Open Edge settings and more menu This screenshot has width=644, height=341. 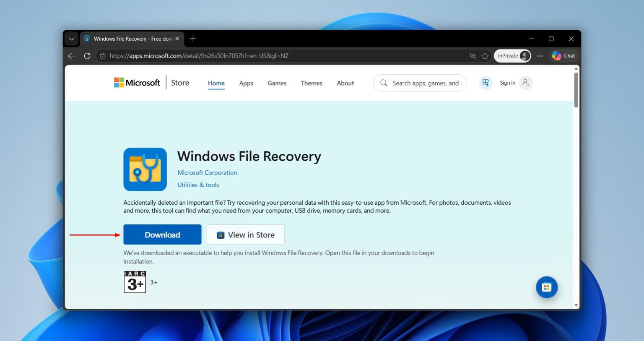[x=540, y=56]
